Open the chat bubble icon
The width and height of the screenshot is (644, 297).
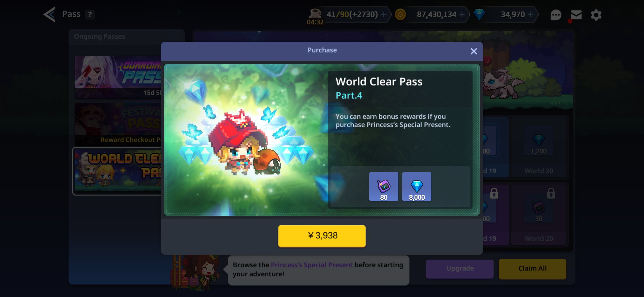click(x=556, y=15)
